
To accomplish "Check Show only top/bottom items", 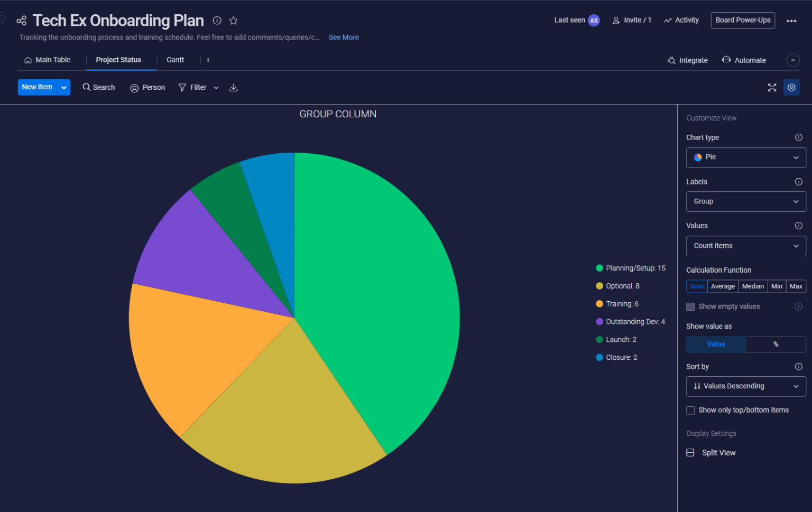I will point(690,410).
